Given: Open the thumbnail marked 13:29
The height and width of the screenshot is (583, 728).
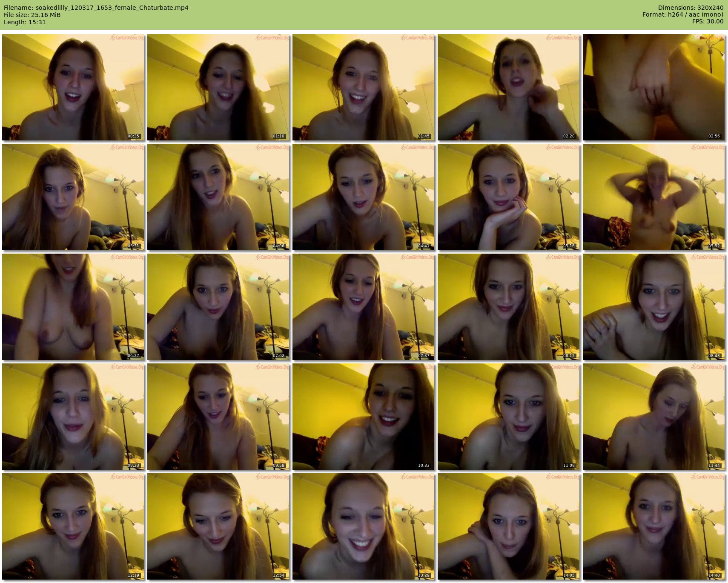Looking at the screenshot, I should click(x=364, y=526).
